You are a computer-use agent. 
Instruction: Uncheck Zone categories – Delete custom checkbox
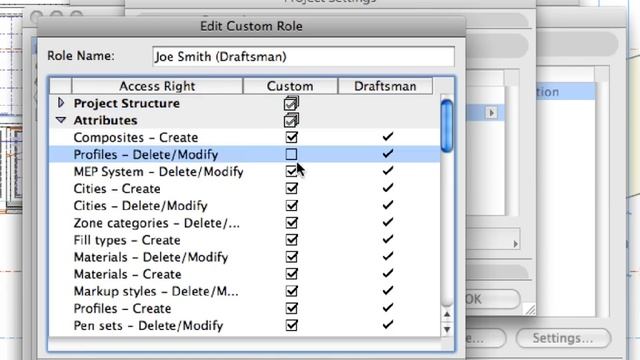[291, 223]
